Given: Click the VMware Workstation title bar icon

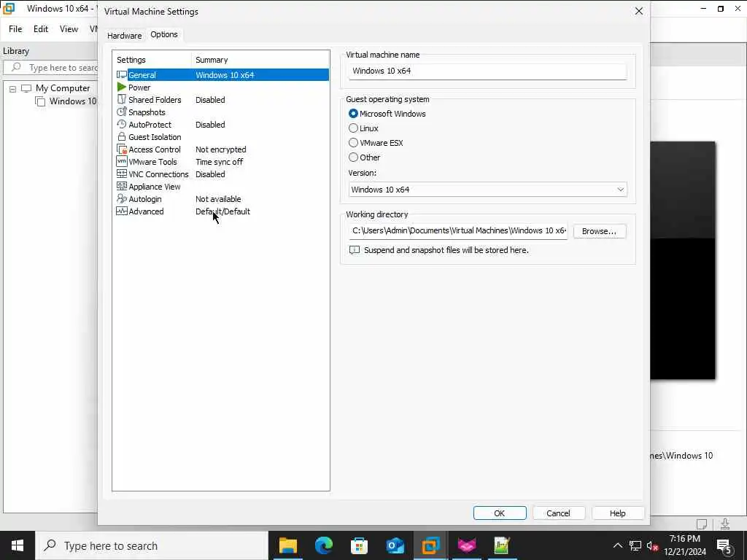Looking at the screenshot, I should pyautogui.click(x=9, y=9).
